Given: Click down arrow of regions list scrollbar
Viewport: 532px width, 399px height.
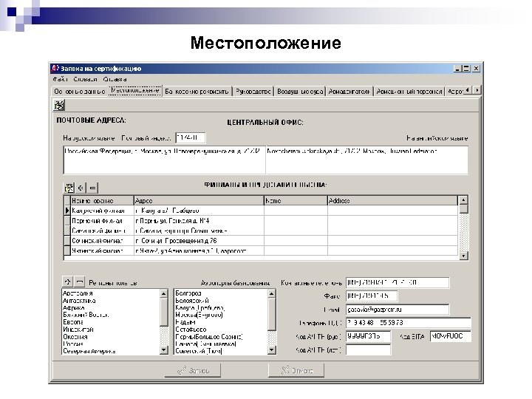Looking at the screenshot, I should (x=164, y=349).
